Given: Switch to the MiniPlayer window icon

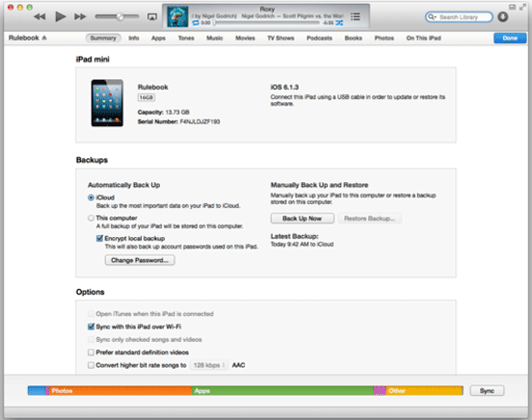Looking at the screenshot, I should tap(513, 7).
